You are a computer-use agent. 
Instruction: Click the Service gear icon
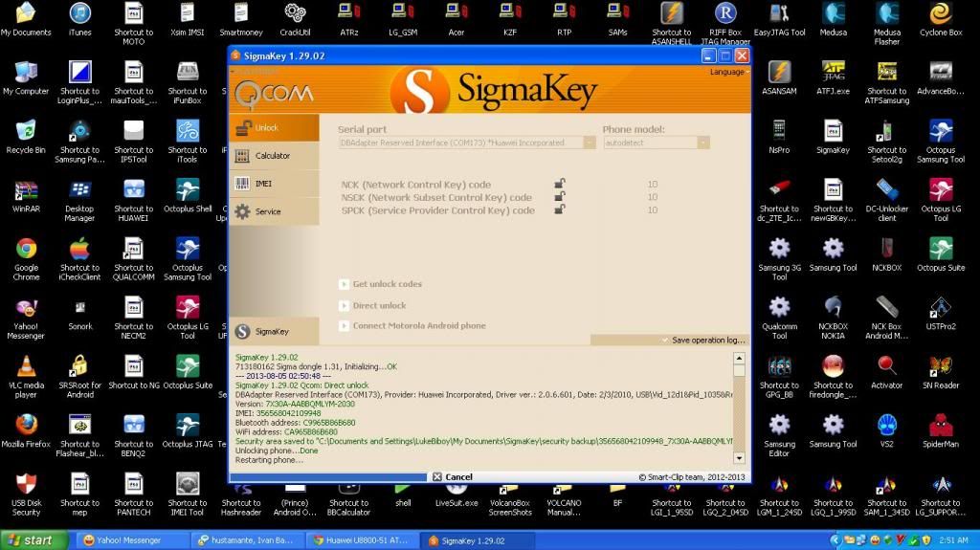242,211
